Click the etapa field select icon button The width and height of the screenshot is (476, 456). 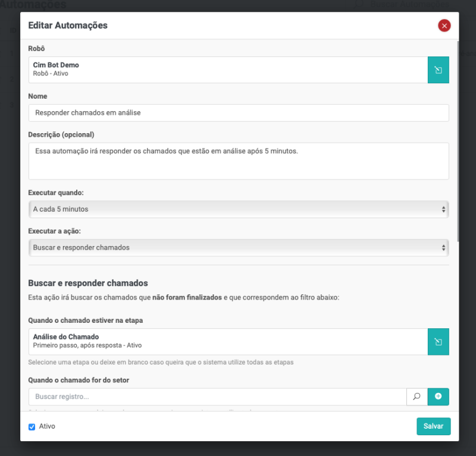[438, 342]
